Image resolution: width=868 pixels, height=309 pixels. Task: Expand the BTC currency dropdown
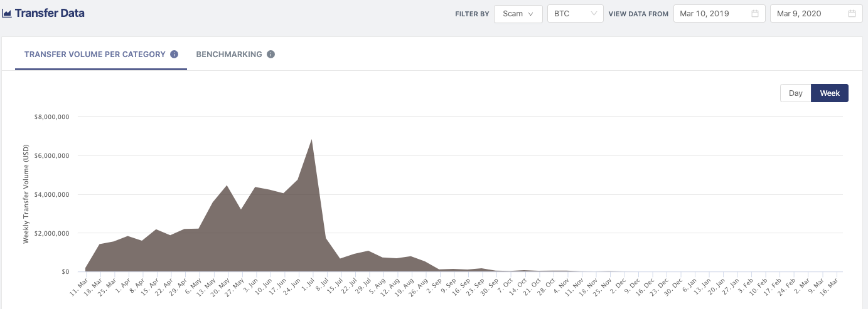tap(575, 14)
